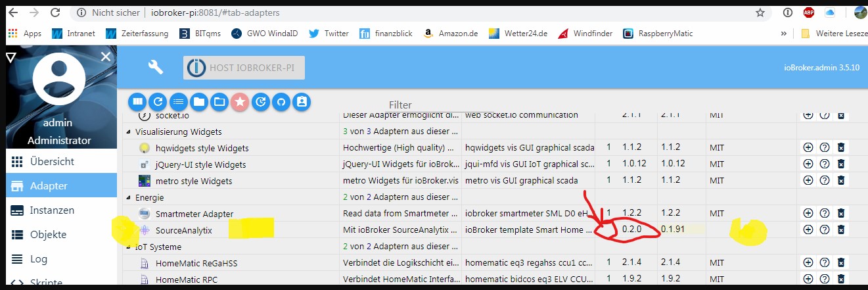This screenshot has width=868, height=290.
Task: Click the GitHub install-from-URL toolbar icon
Action: (281, 102)
